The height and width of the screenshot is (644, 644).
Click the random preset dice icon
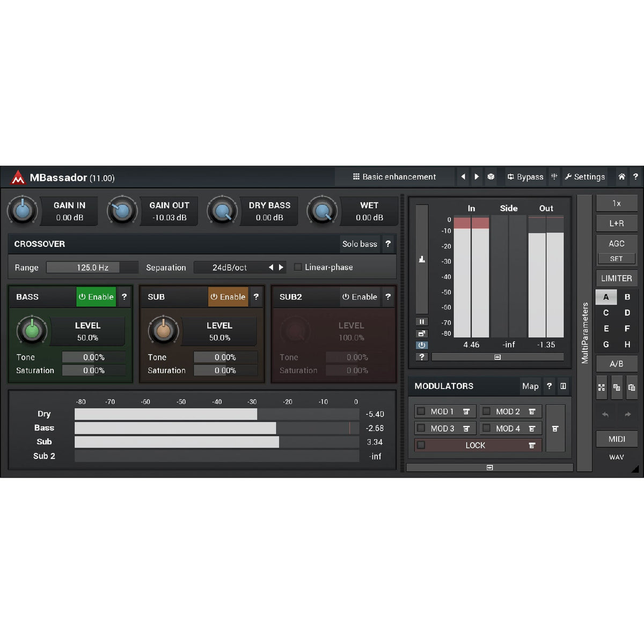(x=491, y=177)
